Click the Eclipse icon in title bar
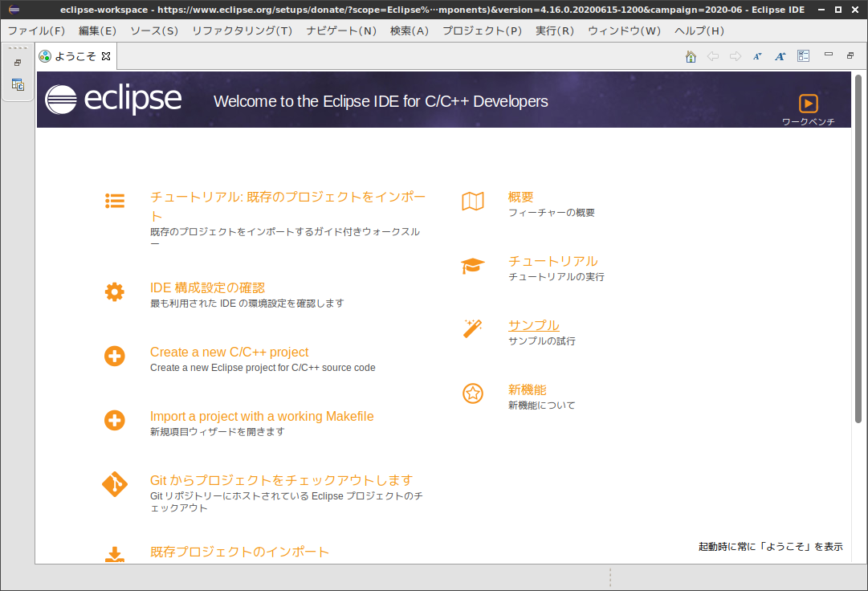Image resolution: width=868 pixels, height=591 pixels. point(14,10)
